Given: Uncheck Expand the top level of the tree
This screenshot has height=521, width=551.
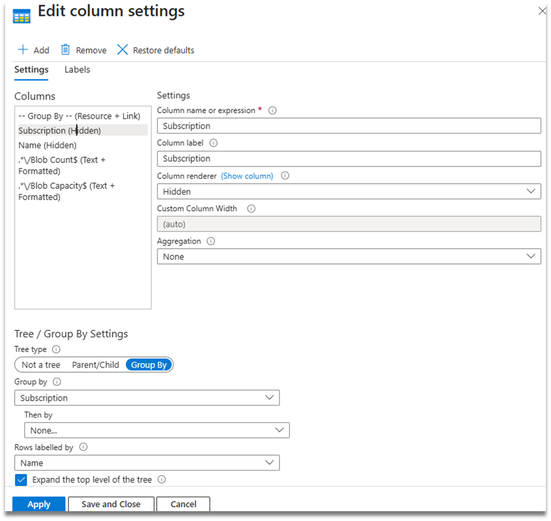Looking at the screenshot, I should coord(21,480).
